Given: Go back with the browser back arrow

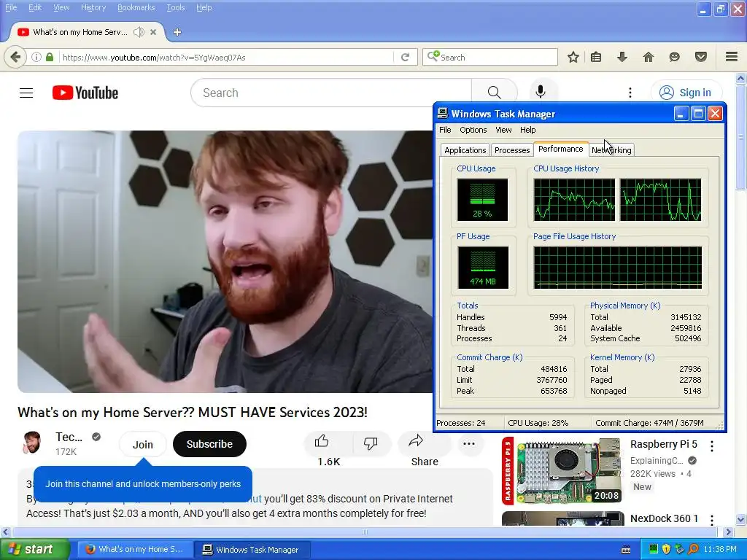Looking at the screenshot, I should [x=15, y=57].
